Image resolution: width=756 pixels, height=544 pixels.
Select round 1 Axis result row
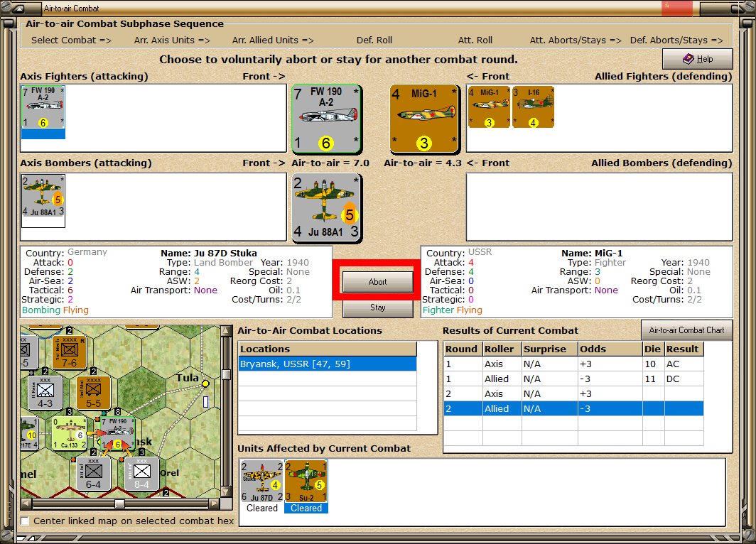click(573, 364)
